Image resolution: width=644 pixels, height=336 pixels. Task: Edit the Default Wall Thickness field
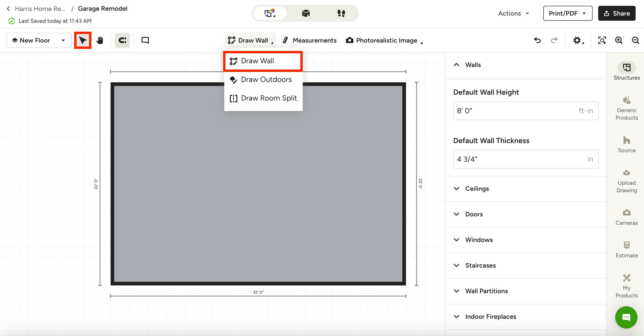coord(526,159)
